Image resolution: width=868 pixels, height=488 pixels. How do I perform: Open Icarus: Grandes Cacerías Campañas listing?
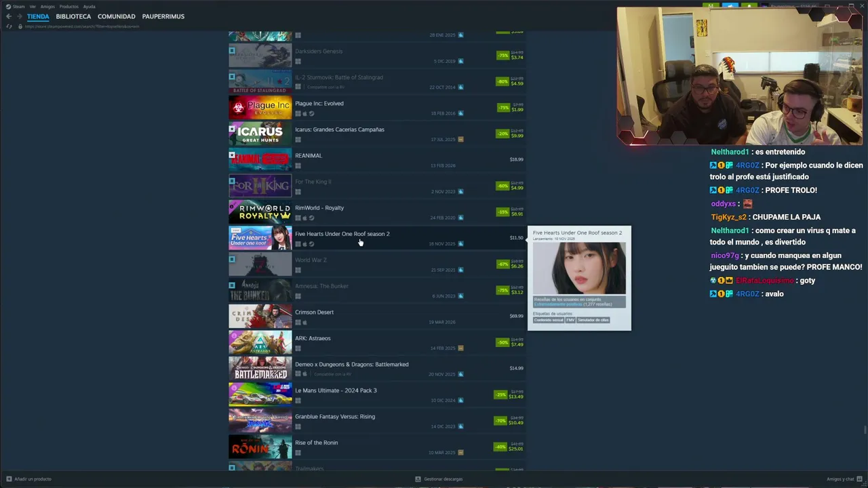click(x=377, y=134)
